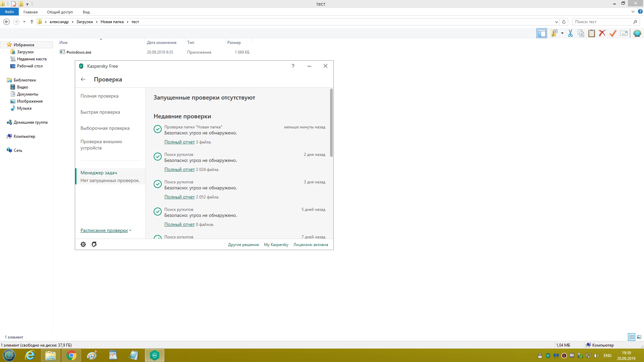This screenshot has height=362, width=644.
Task: Open the Вид ribbon tab
Action: 86,12
